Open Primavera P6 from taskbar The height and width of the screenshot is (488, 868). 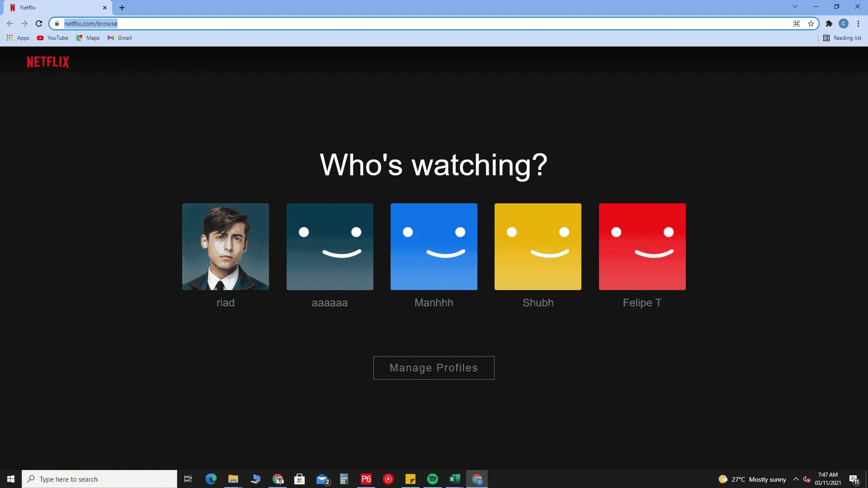(x=366, y=479)
